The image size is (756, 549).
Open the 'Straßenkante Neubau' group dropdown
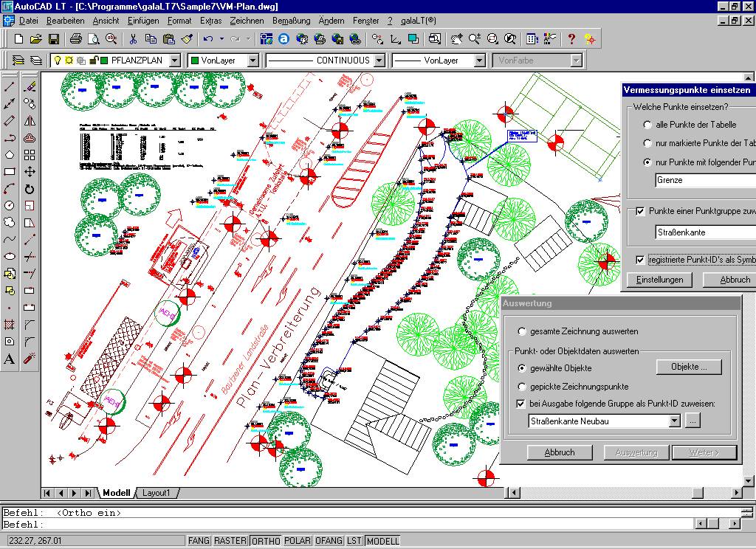[x=674, y=421]
